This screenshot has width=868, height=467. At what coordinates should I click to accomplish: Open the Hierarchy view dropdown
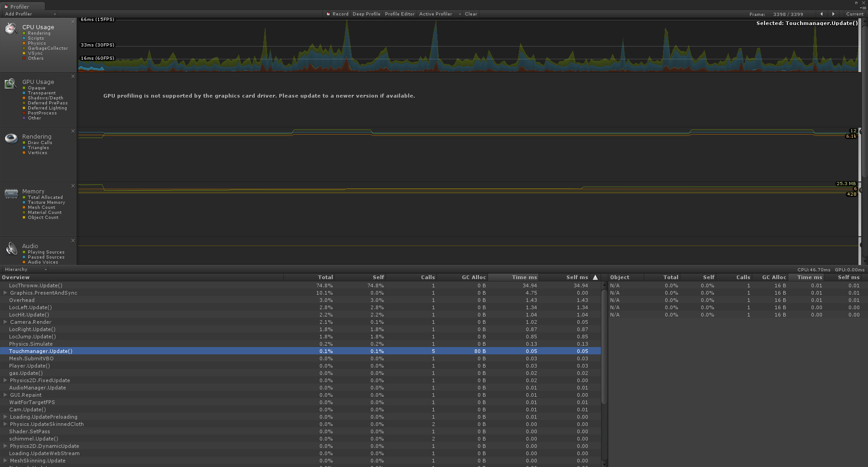26,270
